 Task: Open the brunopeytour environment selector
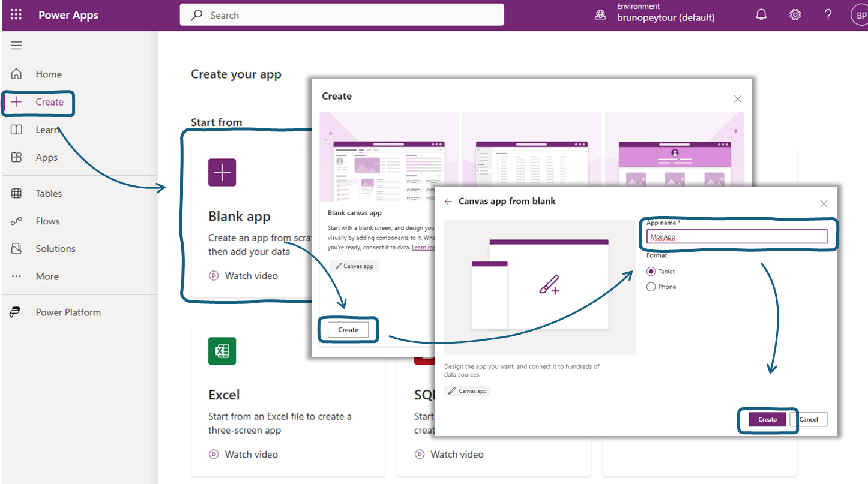point(657,14)
